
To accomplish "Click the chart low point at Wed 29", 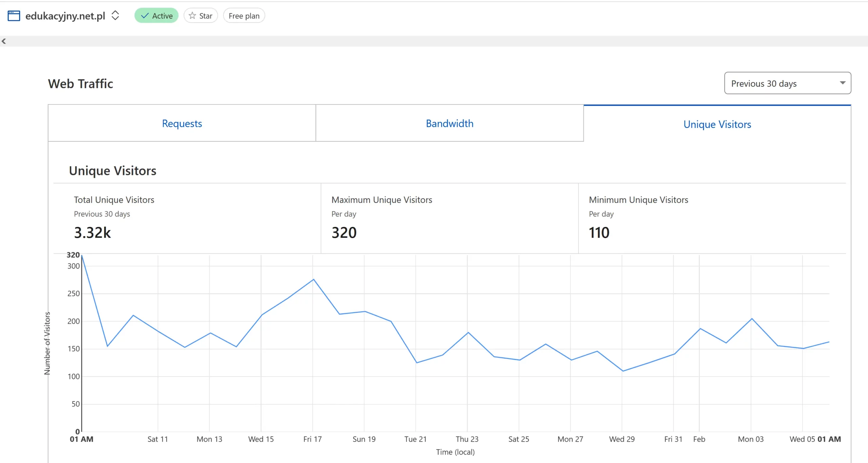I will [x=623, y=371].
